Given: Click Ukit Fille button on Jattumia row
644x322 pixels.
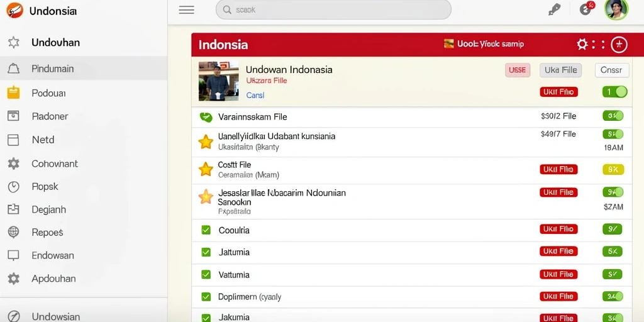Looking at the screenshot, I should click(x=558, y=251).
